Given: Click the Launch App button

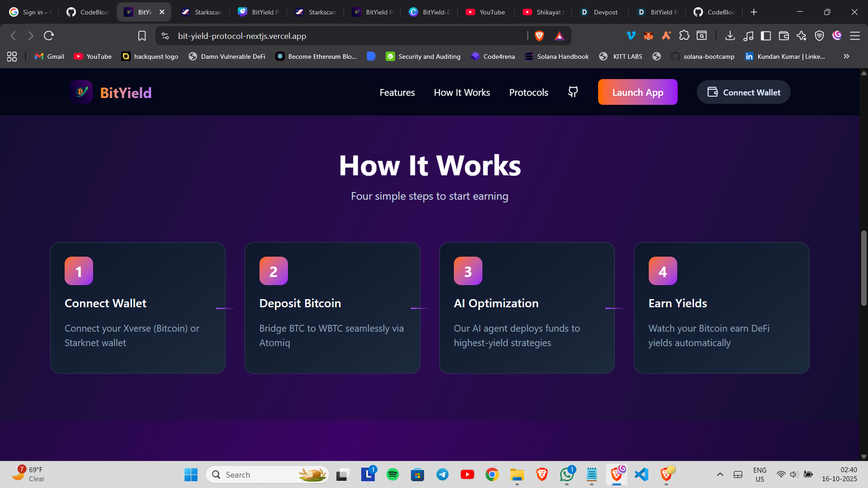Looking at the screenshot, I should 637,92.
